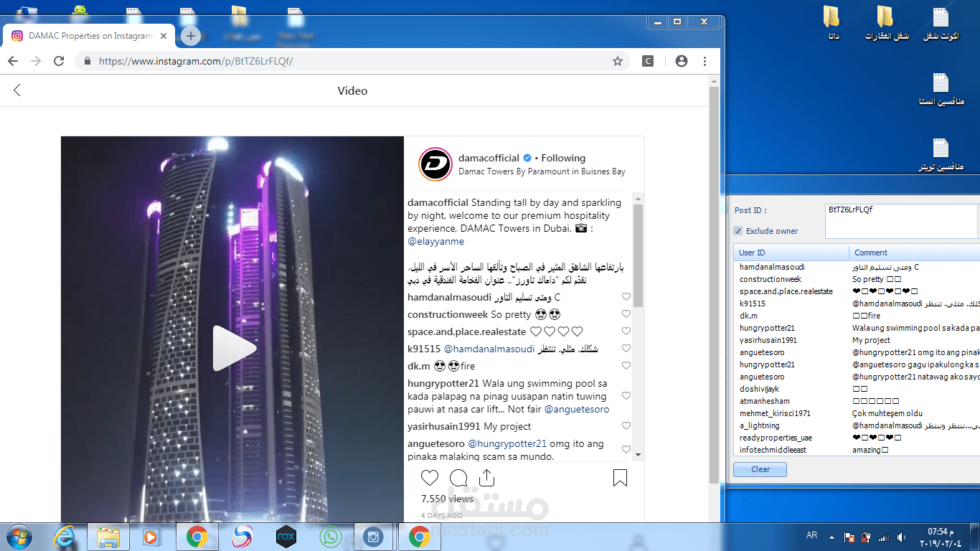
Task: Click the Following button
Action: pos(563,158)
